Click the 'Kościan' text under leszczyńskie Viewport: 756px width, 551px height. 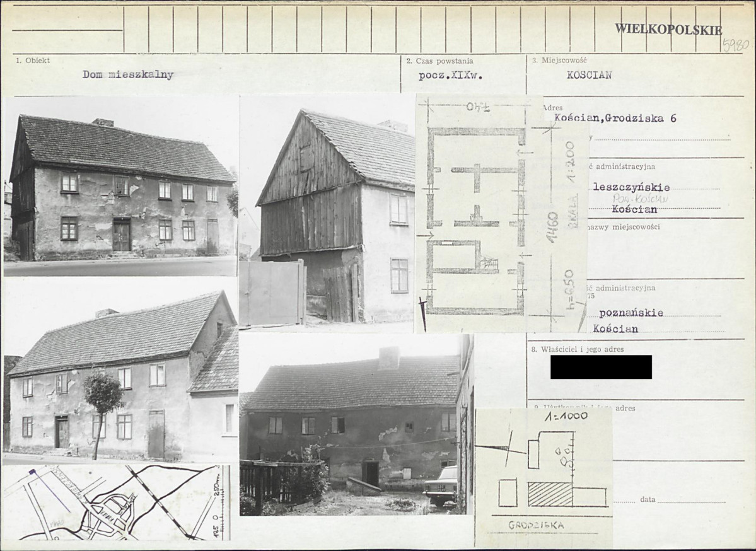click(634, 209)
